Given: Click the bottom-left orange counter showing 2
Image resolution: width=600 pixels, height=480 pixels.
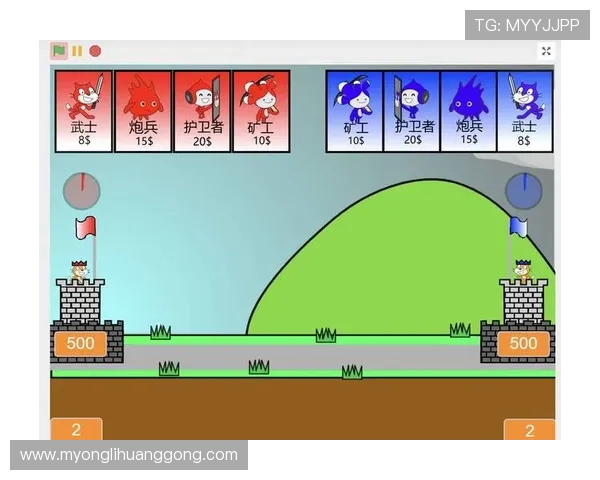Looking at the screenshot, I should [x=76, y=430].
